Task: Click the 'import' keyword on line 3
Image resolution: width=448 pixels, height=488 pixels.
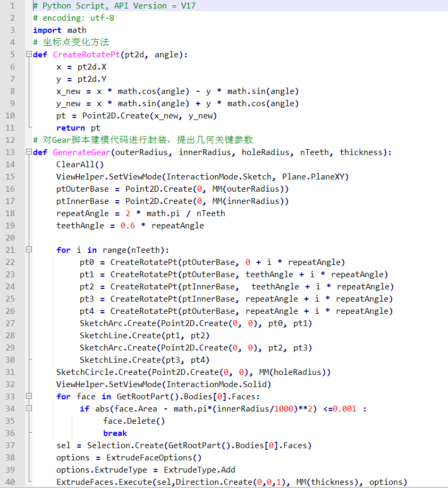Action: pyautogui.click(x=47, y=30)
